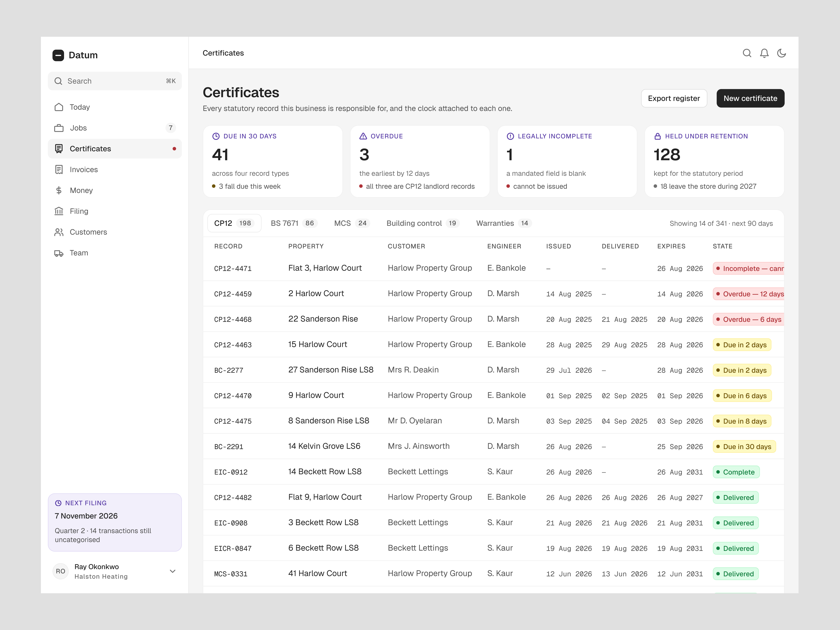The width and height of the screenshot is (840, 630).
Task: Select the CP12 tab
Action: pos(234,223)
